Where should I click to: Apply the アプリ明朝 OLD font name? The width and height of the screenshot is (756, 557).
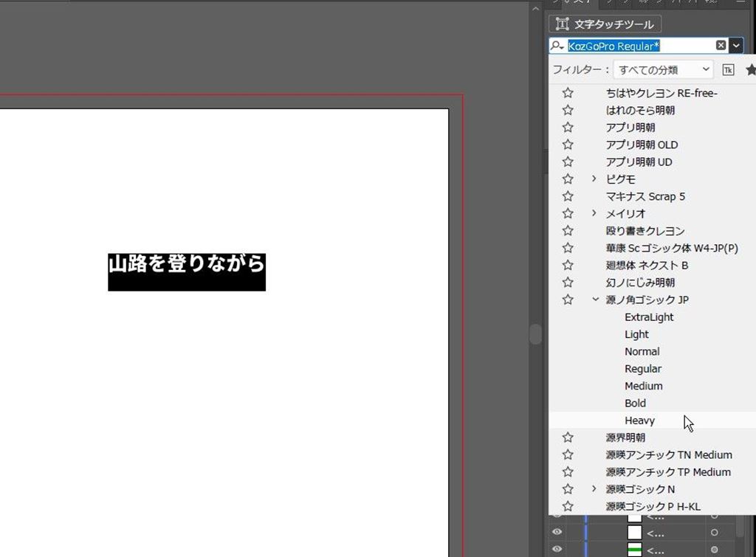(x=642, y=145)
